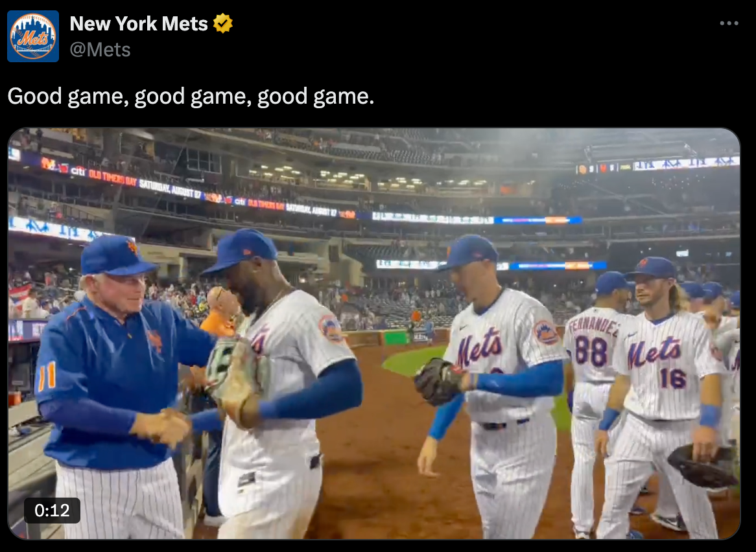Visit the @Mets handle link
This screenshot has height=552, width=756.
(x=100, y=50)
